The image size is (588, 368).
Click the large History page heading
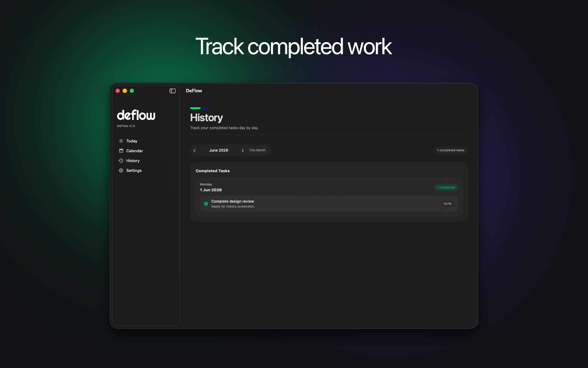[206, 118]
